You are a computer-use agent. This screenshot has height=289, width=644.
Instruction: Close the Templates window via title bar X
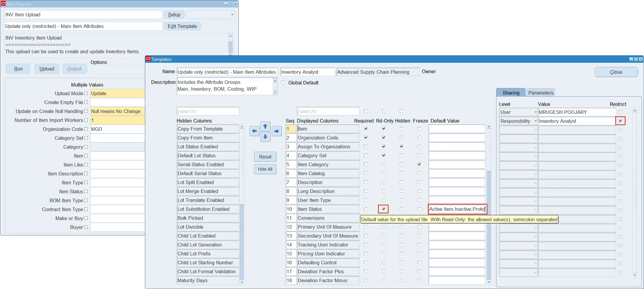point(641,59)
